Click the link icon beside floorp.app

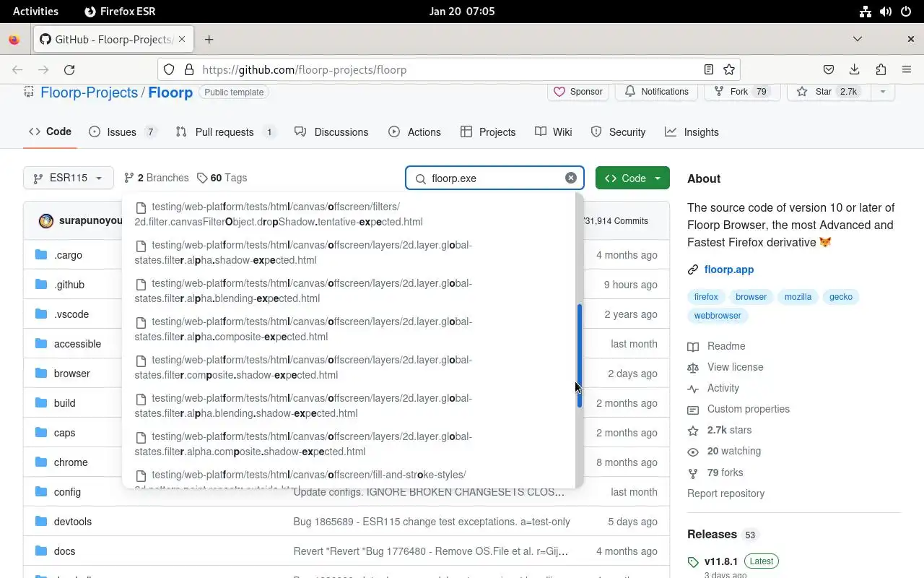(x=693, y=269)
